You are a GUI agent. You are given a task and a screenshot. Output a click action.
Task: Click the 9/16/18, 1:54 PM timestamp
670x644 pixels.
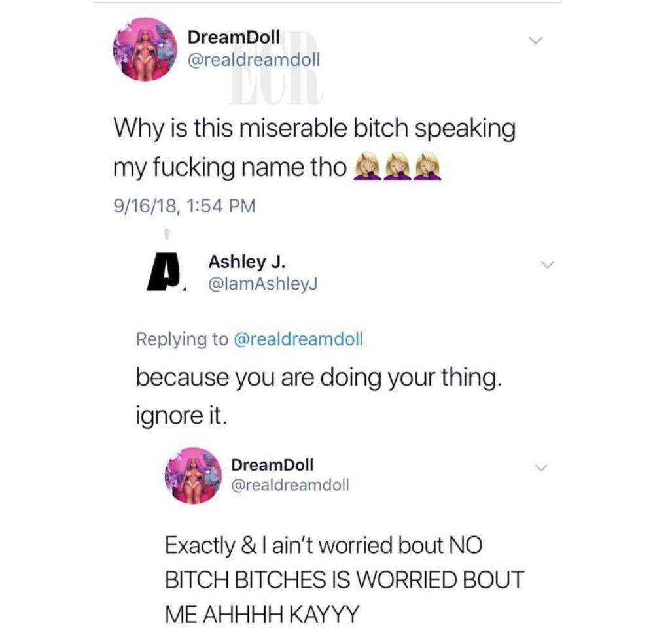(x=184, y=206)
